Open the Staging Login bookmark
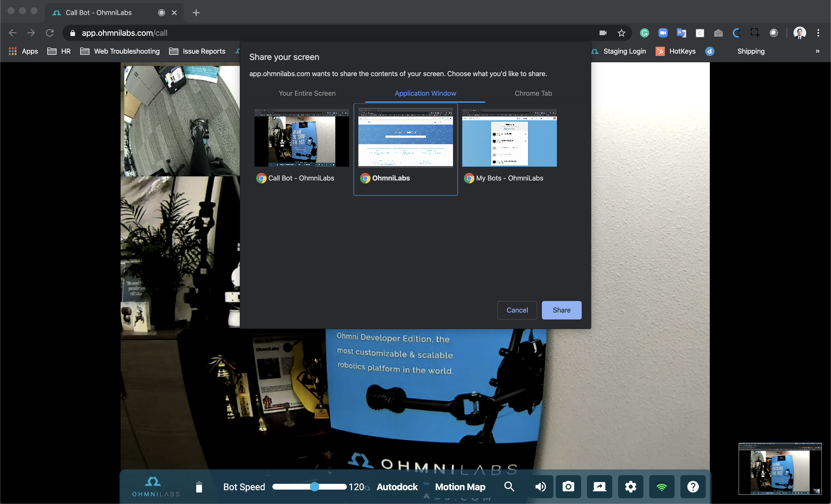 [x=619, y=51]
